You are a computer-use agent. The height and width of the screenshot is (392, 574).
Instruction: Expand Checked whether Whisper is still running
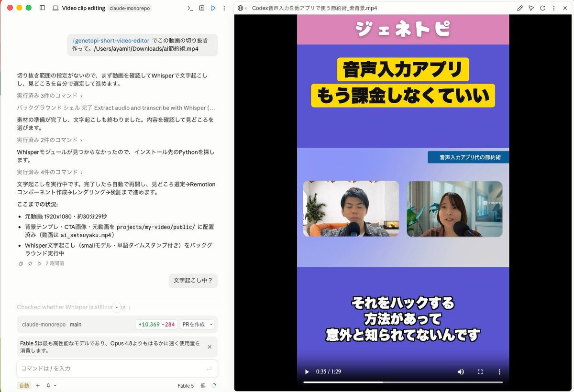point(74,307)
